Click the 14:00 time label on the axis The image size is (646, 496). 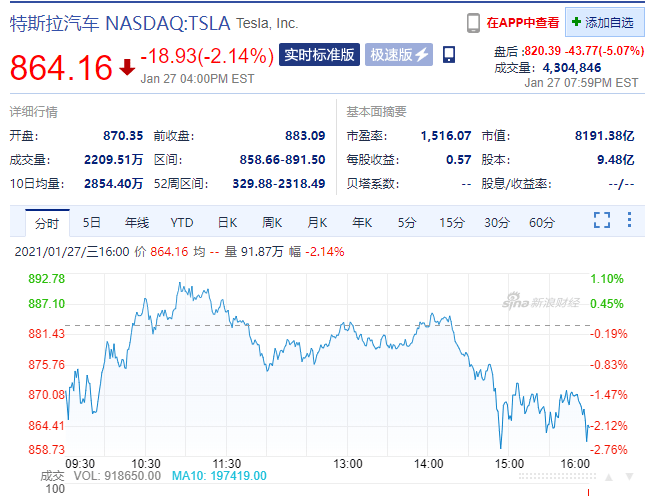428,464
